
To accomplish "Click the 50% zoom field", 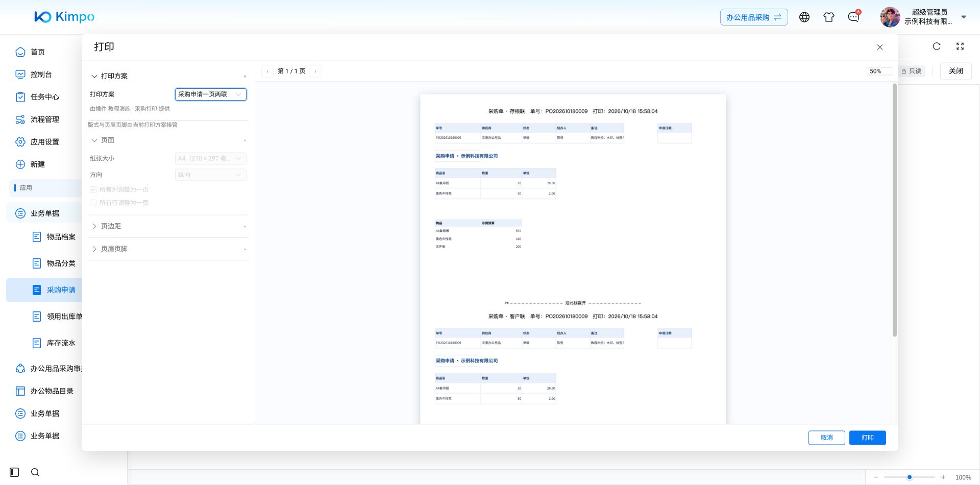I will (879, 71).
